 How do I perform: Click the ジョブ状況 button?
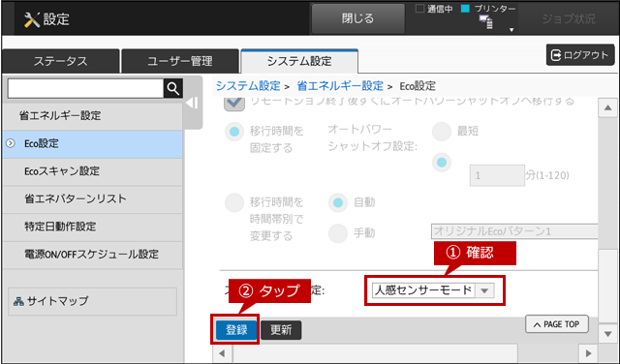[x=569, y=19]
